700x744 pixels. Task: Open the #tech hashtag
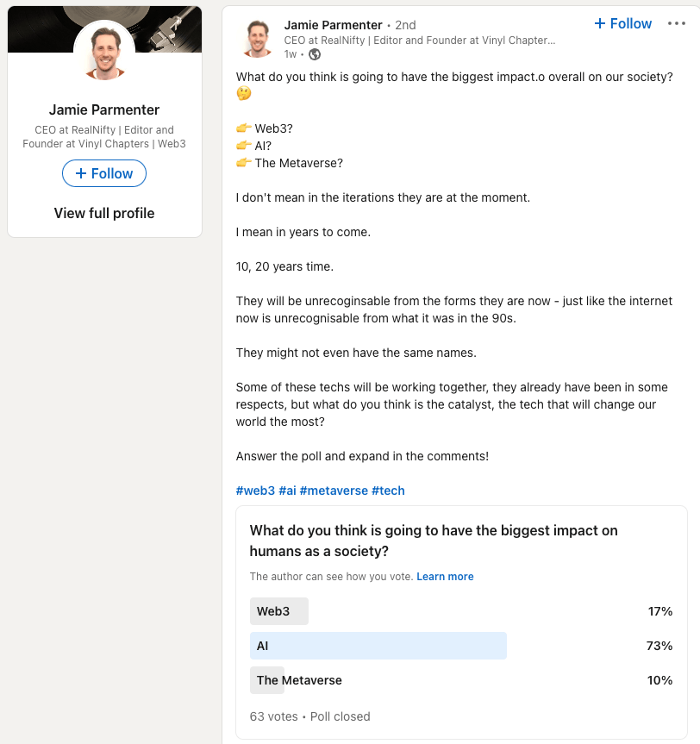(x=388, y=491)
